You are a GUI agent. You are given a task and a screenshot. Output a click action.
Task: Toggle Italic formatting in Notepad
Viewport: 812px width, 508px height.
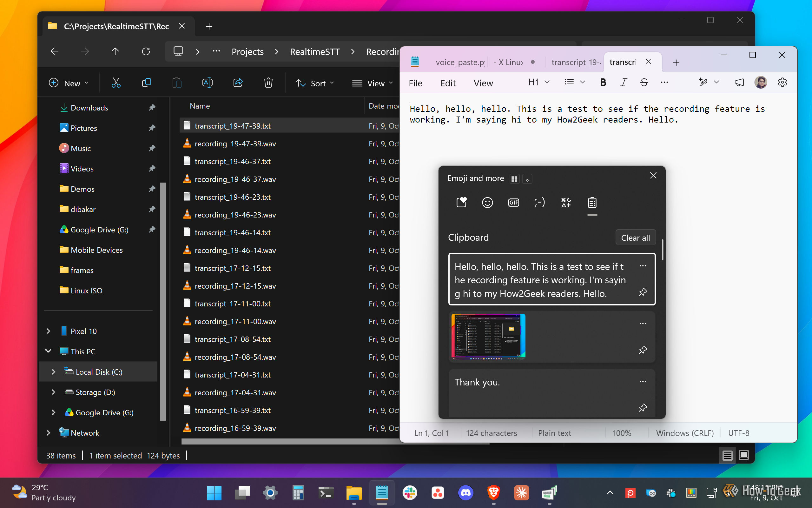click(623, 82)
